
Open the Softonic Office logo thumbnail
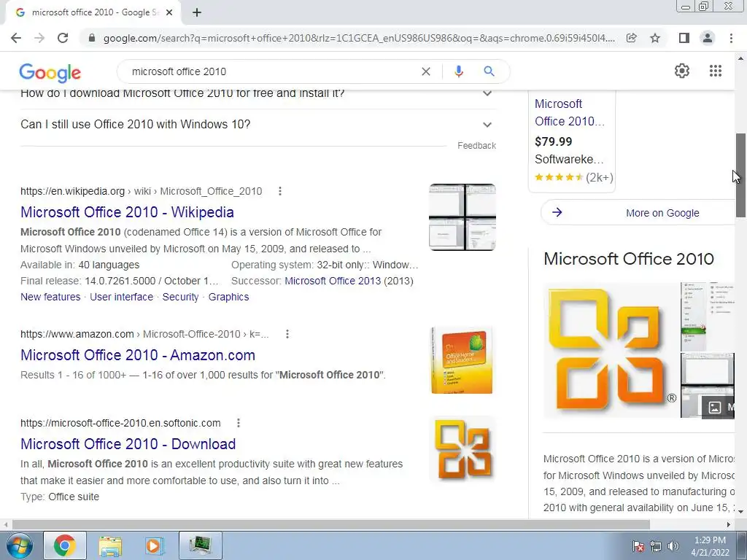click(x=462, y=449)
